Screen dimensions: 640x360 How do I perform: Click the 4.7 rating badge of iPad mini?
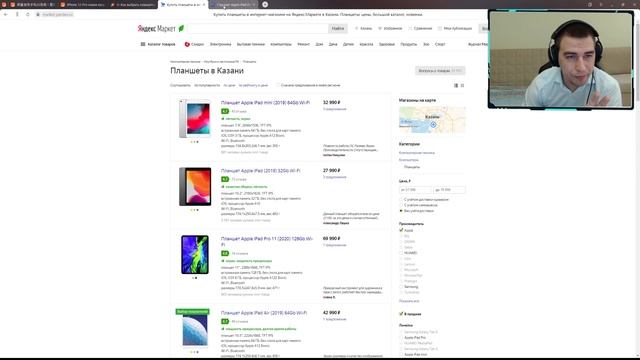pos(225,111)
